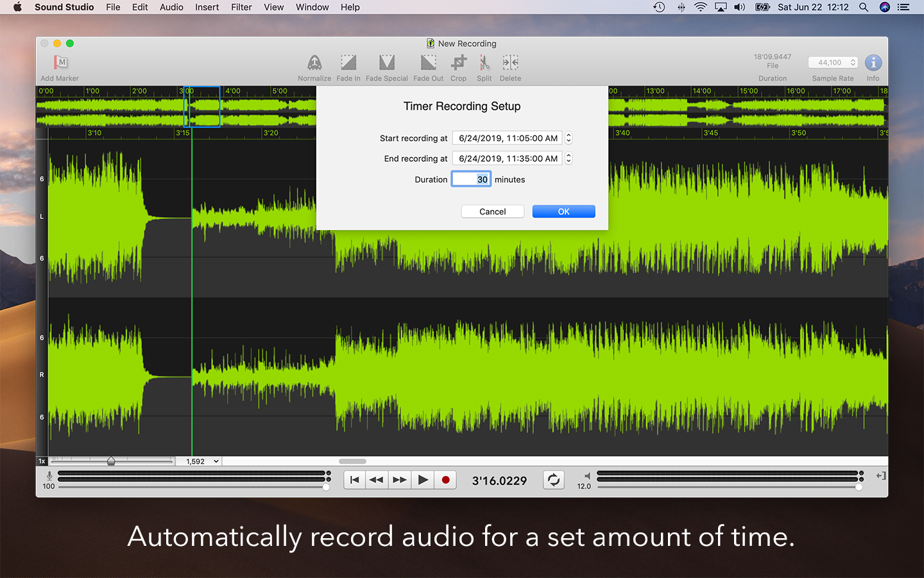The width and height of the screenshot is (924, 578).
Task: Edit the Duration minutes field
Action: click(x=471, y=179)
